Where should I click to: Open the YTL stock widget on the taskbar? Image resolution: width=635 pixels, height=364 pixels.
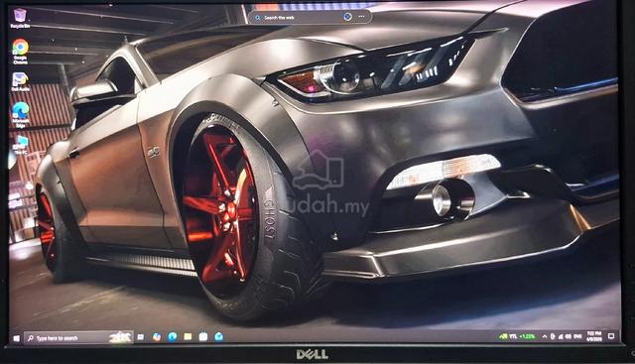[518, 336]
